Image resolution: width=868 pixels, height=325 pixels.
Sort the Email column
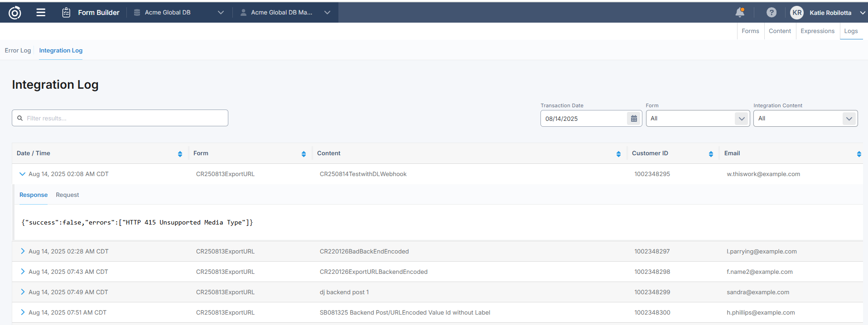click(x=858, y=154)
